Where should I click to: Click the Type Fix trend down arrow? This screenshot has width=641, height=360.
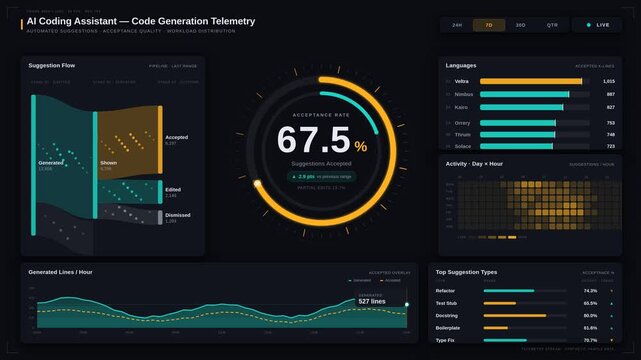point(612,340)
